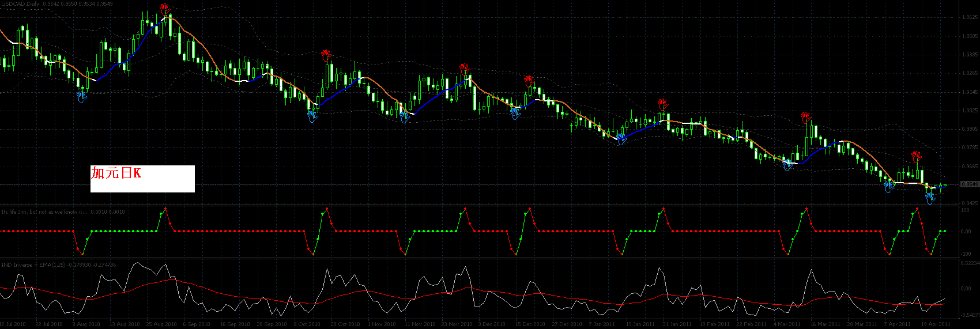Select the blue buy hand near 19 Apr 2011
This screenshot has width=980, height=329.
point(930,198)
